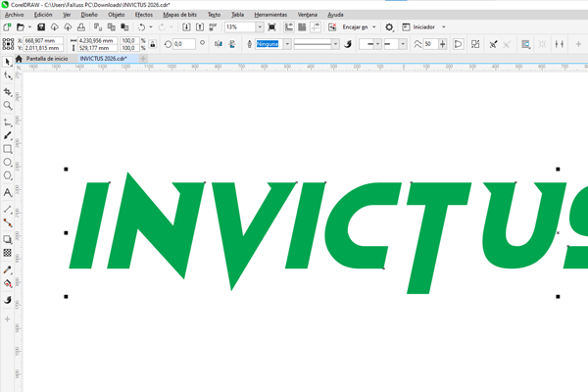The image size is (588, 392).
Task: Pick the Ellipse tool
Action: point(8,163)
